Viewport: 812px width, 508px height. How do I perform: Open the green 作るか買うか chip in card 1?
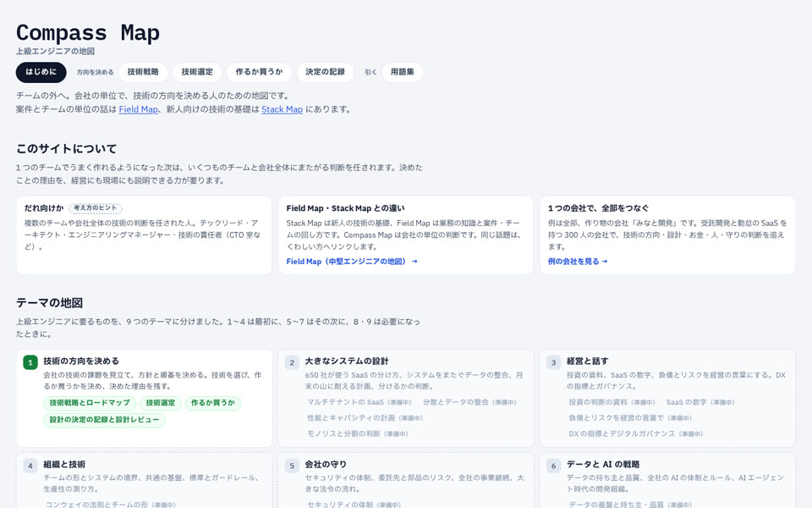click(213, 403)
